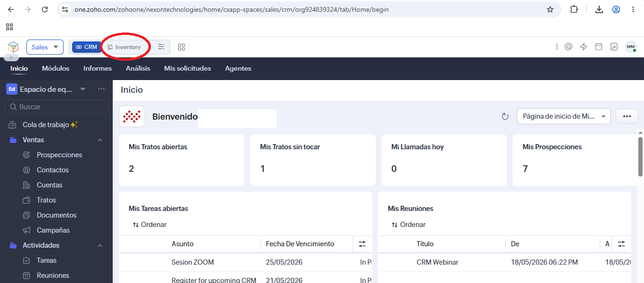Open the lightning bolt quick actions icon
Screen dimensions: 644x283
584,47
